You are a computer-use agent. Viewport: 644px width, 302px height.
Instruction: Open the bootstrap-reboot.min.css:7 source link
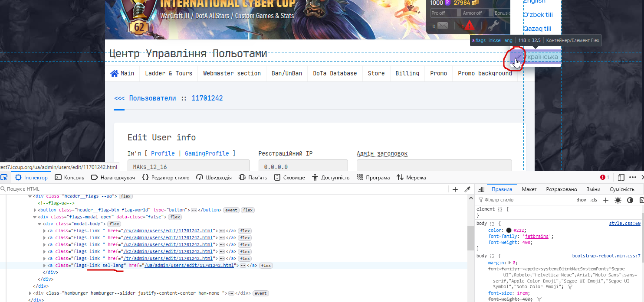coord(606,256)
